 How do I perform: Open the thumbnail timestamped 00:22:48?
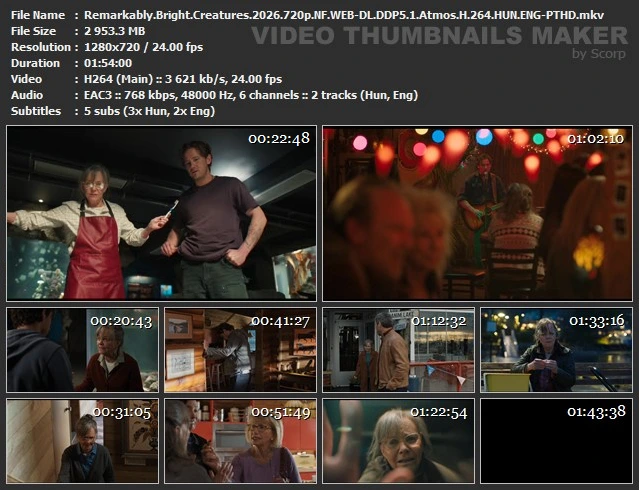[x=161, y=213]
